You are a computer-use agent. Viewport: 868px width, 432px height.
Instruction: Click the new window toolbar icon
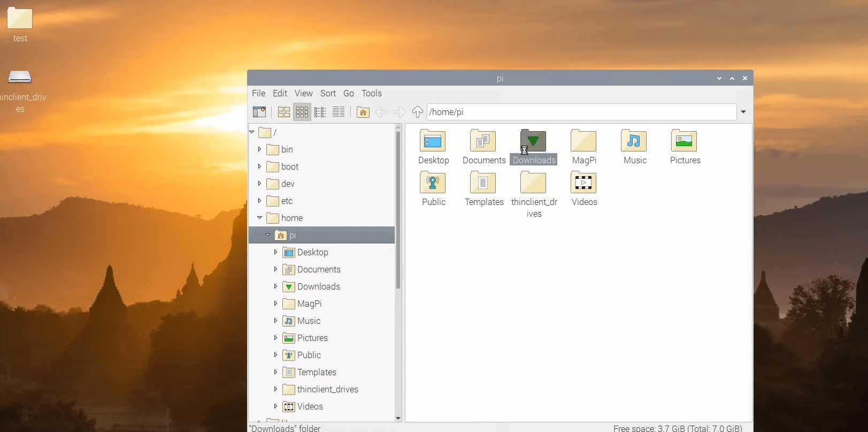coord(259,112)
